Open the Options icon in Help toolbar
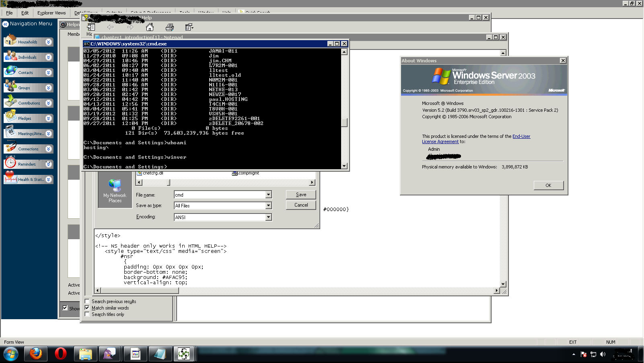The image size is (644, 363). pyautogui.click(x=189, y=27)
